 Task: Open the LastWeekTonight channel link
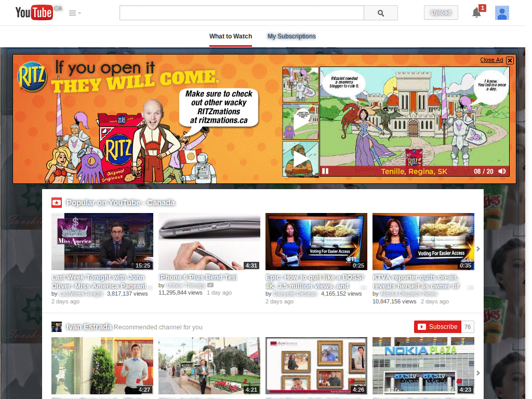[x=81, y=294]
